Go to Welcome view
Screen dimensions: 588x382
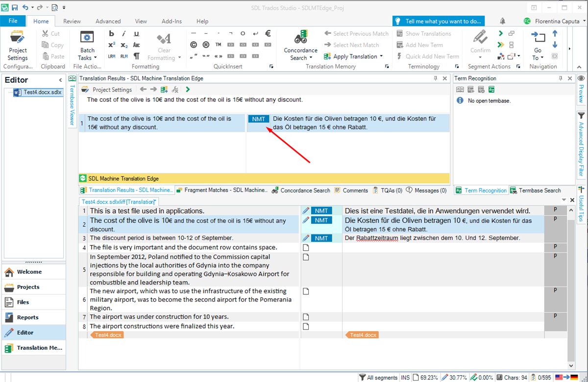[33, 272]
